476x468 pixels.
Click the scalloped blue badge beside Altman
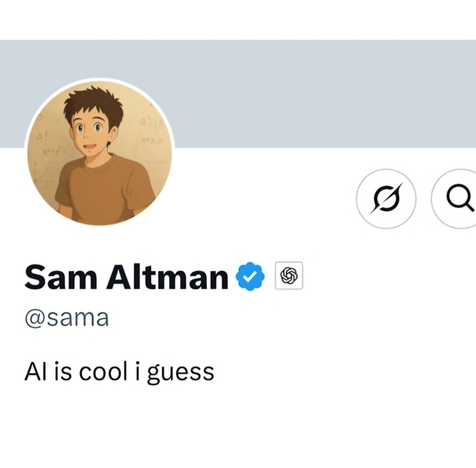[x=250, y=276]
